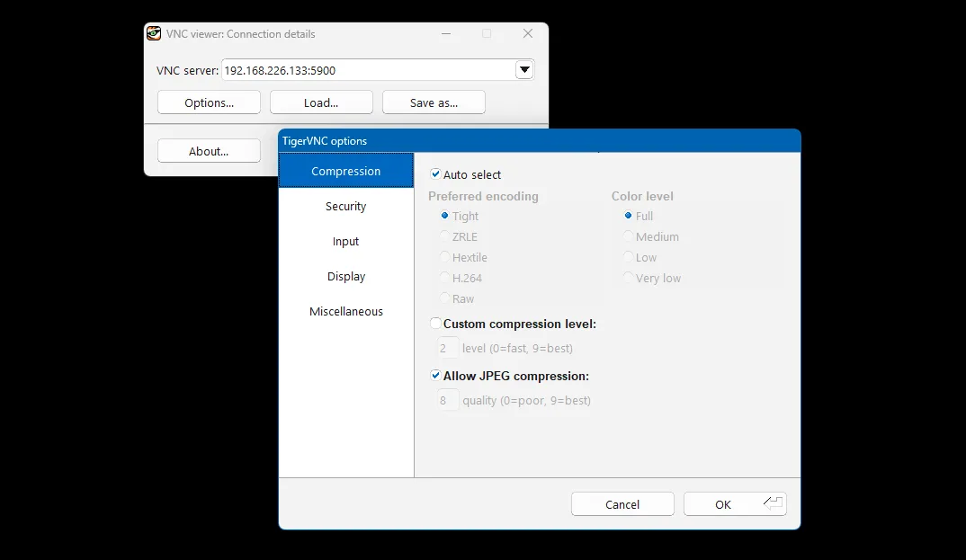The image size is (966, 560).
Task: Open the VNC server history dropdown arrow
Action: click(x=524, y=69)
